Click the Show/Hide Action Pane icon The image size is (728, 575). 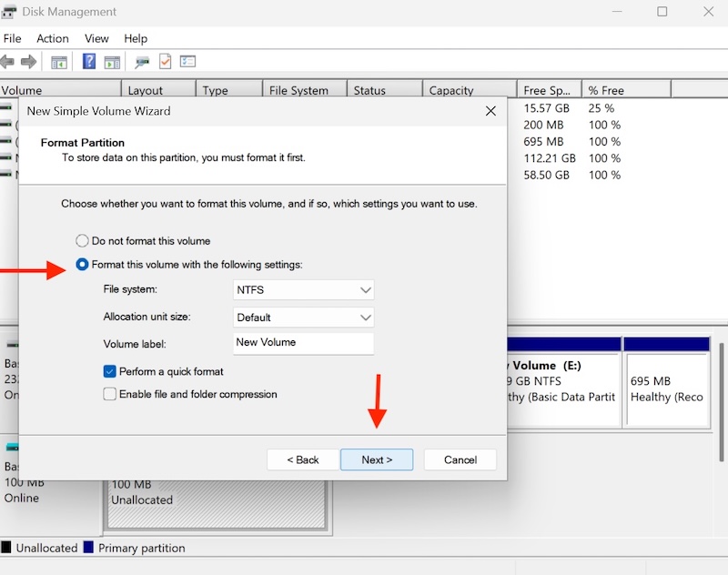click(x=112, y=62)
